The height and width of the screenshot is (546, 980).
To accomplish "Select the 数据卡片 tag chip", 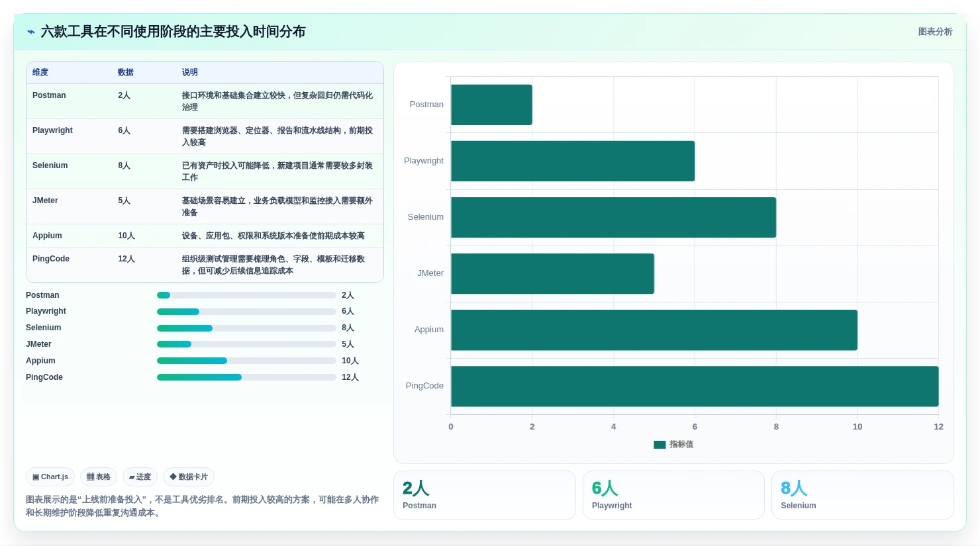I will 189,477.
